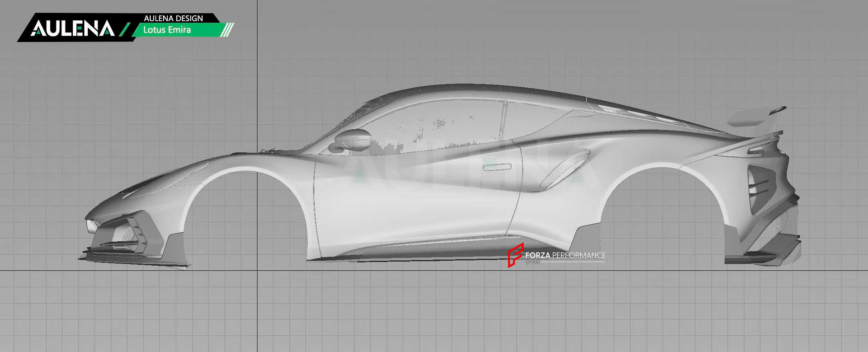
Task: Click the intersection of the grid axis lines
Action: click(257, 271)
